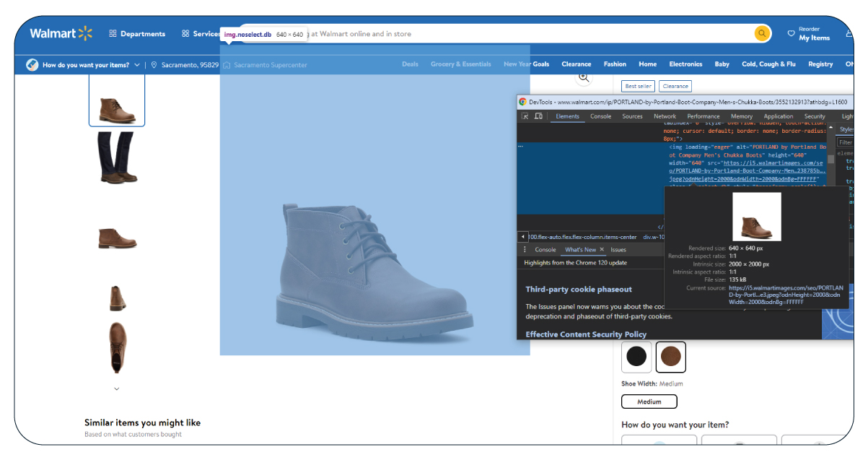Expand more thumbnails with down chevron
The height and width of the screenshot is (460, 868).
coord(117,389)
